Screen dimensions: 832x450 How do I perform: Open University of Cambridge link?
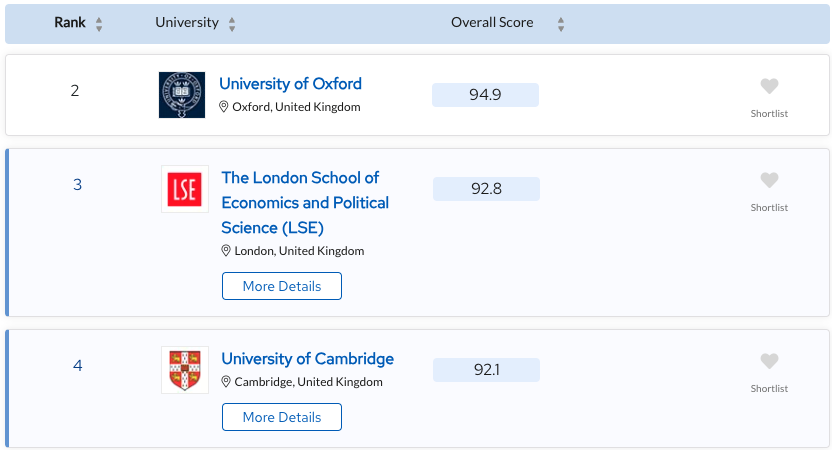(307, 359)
